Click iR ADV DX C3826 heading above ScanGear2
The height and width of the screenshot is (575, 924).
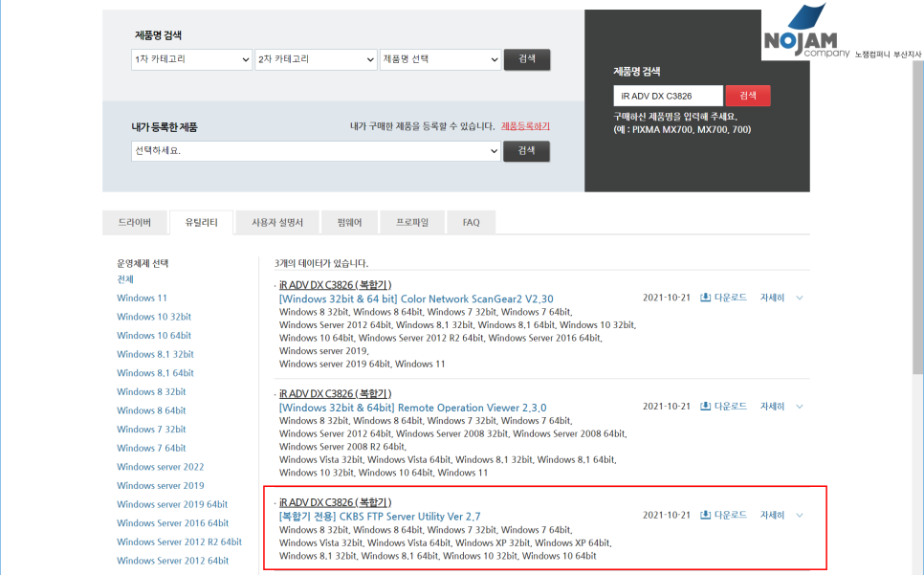click(x=336, y=285)
